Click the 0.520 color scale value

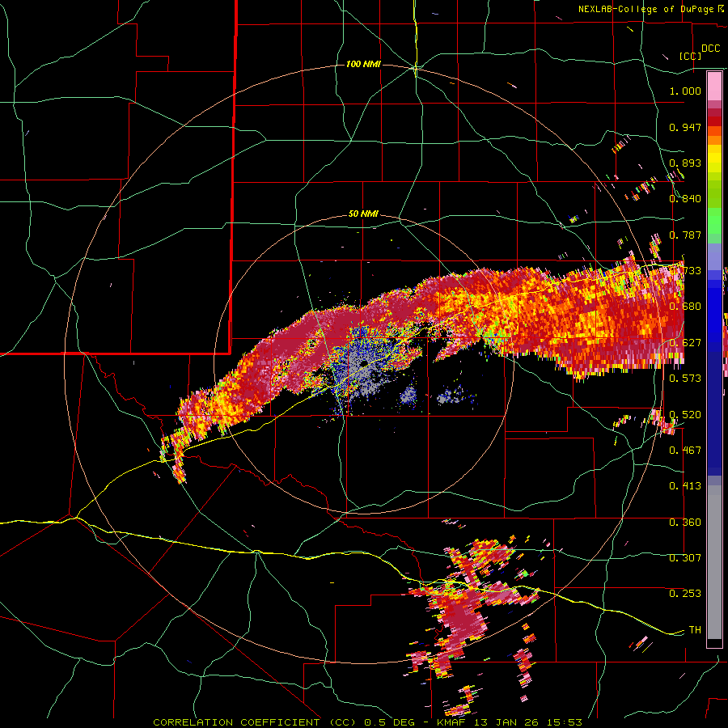point(685,414)
